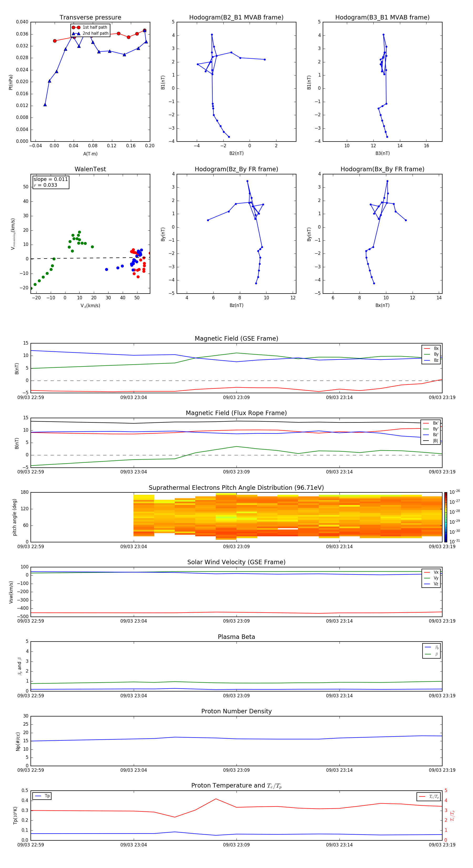
Task: Select 'Vy' in the solar wind legend
Action: pyautogui.click(x=431, y=578)
